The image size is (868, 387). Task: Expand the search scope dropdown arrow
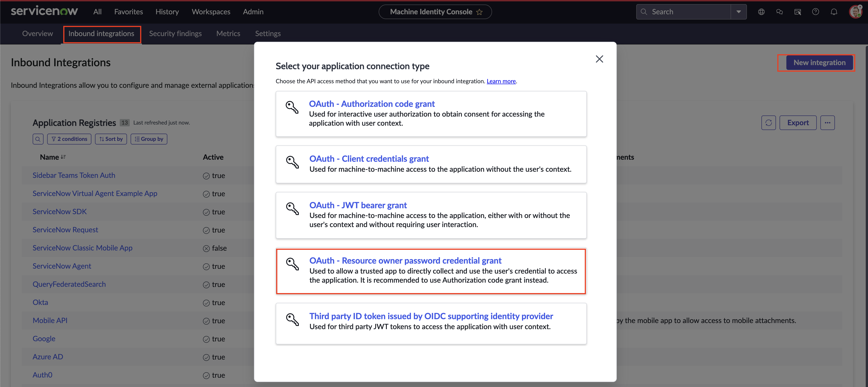click(x=738, y=12)
